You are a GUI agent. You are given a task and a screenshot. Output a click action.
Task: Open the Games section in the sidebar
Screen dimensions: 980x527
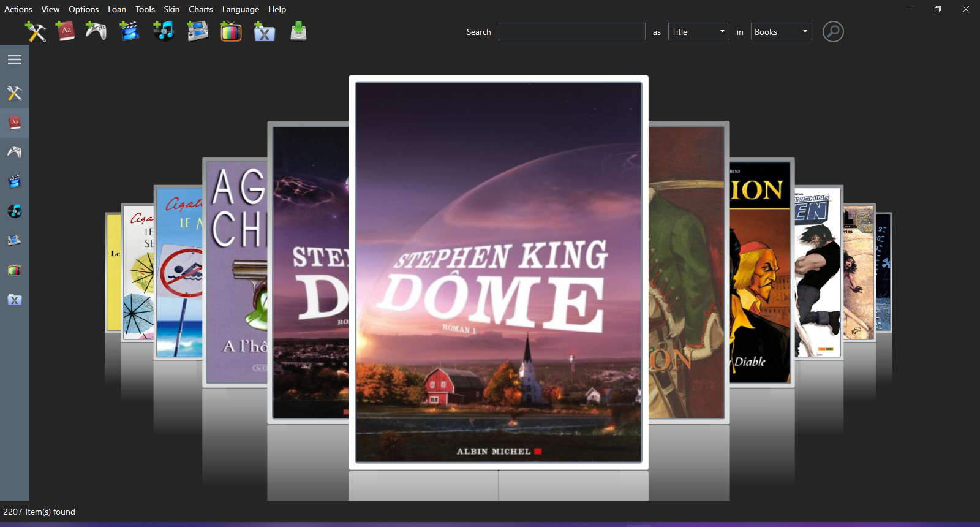(15, 152)
